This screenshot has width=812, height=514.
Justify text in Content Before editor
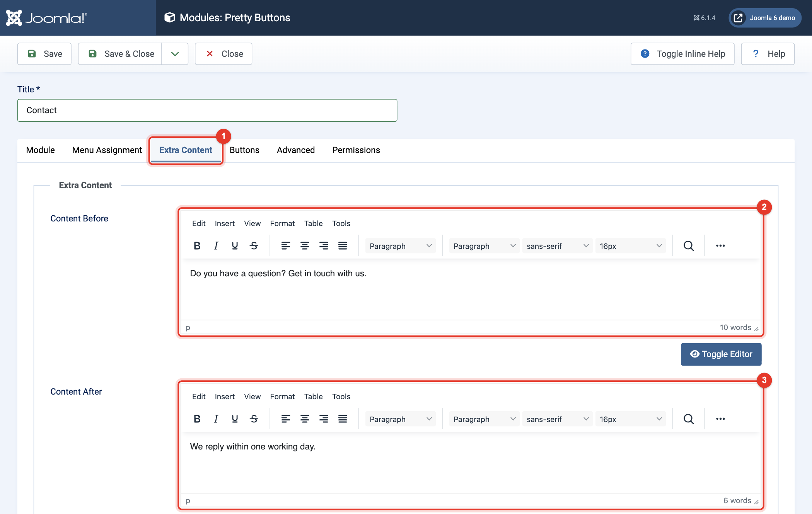coord(343,246)
